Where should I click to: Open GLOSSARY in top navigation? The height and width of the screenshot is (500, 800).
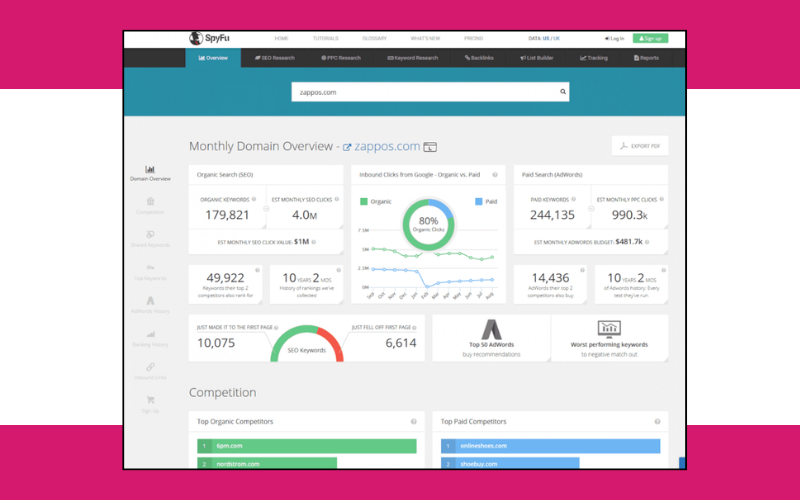374,38
